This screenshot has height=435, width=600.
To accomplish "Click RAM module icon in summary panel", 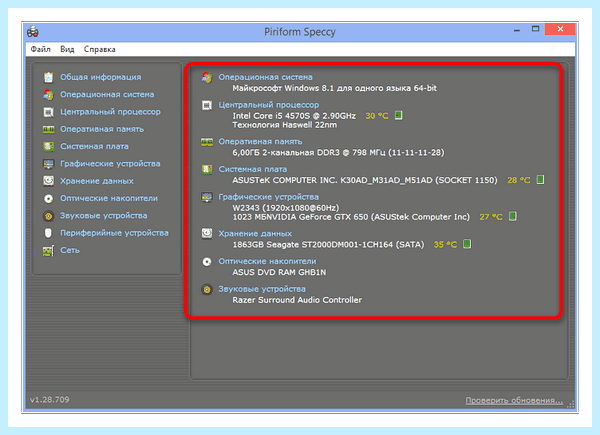I will click(x=207, y=142).
